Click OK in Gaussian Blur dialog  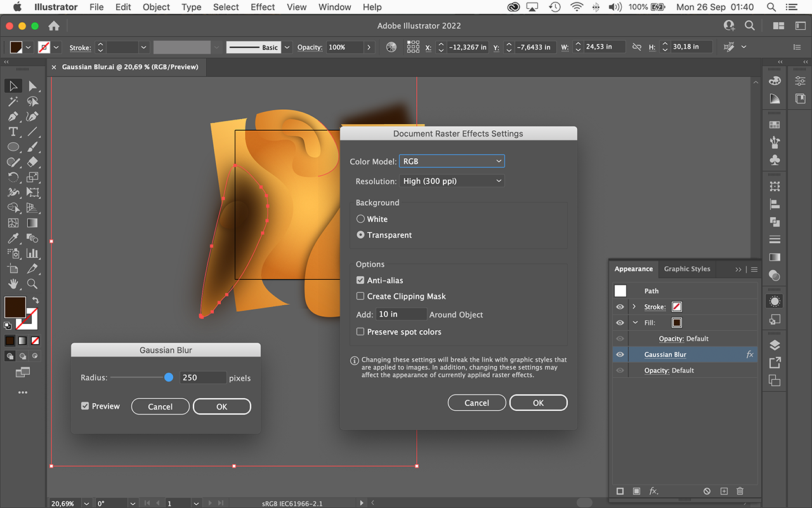[221, 407]
